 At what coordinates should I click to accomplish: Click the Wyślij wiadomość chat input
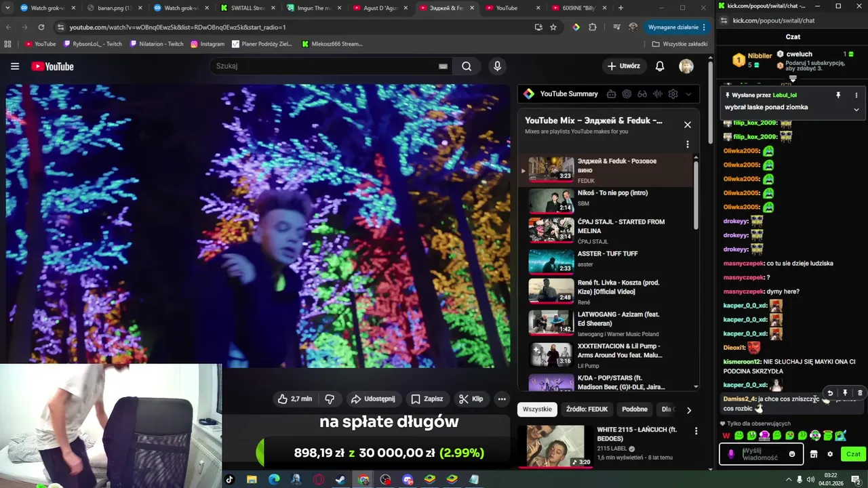tap(762, 454)
